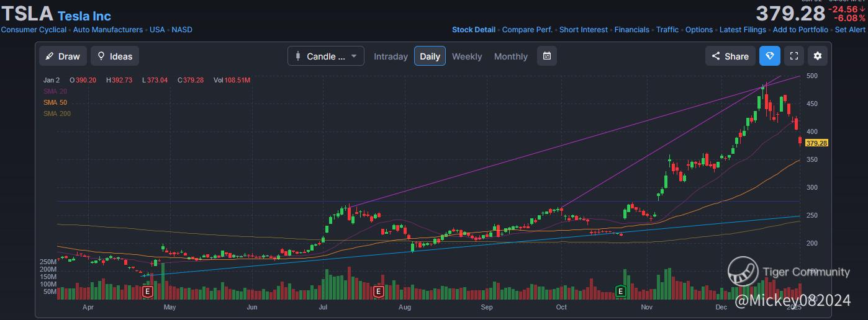The image size is (868, 320).
Task: Add TSLA to Portfolio
Action: (800, 30)
